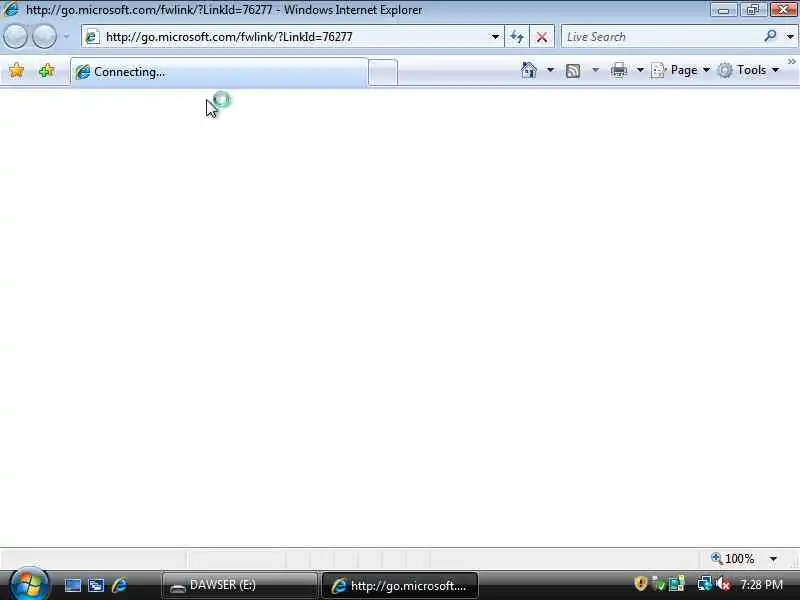Click the go.microsoft taskbar button
This screenshot has height=600, width=800.
click(400, 585)
